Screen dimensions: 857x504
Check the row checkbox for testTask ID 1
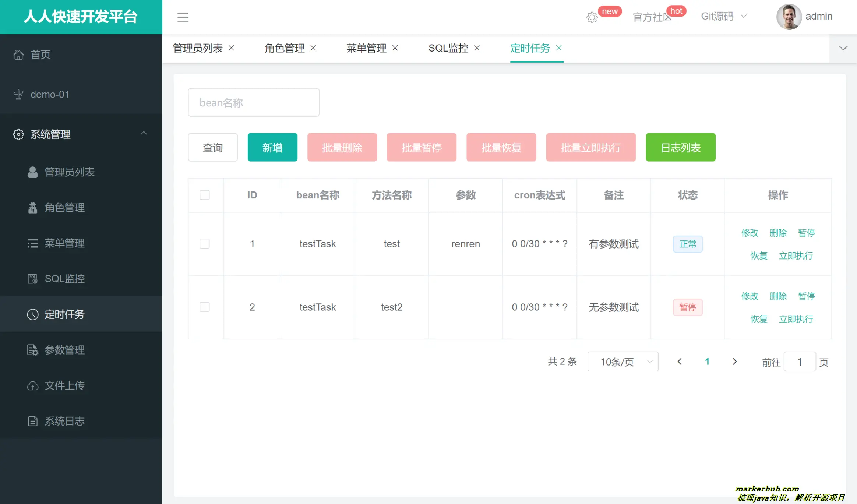pos(205,244)
